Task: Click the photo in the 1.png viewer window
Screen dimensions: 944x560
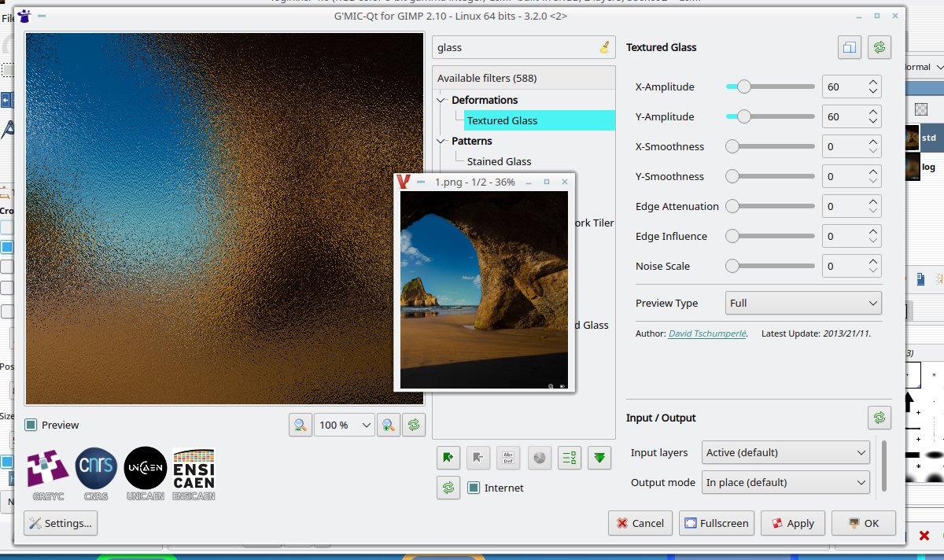Action: [x=484, y=290]
